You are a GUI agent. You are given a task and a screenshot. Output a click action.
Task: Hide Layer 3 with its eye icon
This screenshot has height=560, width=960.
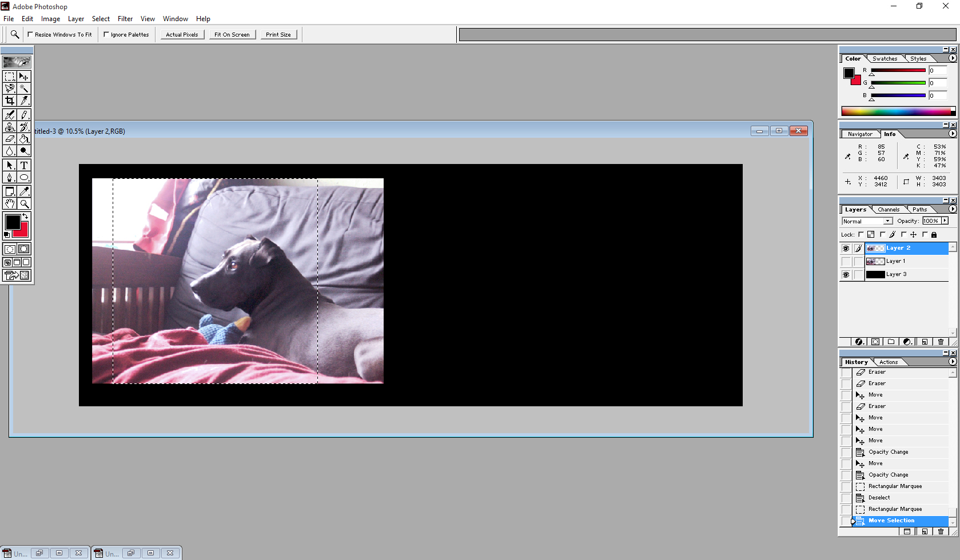(x=846, y=275)
